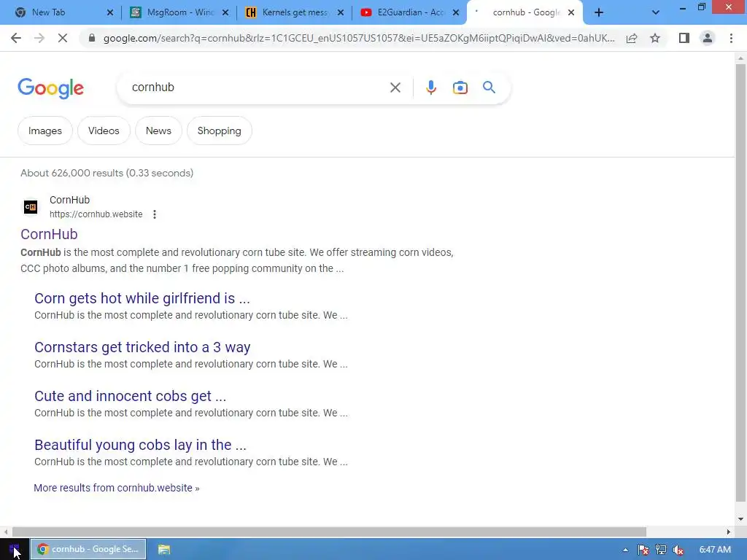Screen dimensions: 747x560
Task: Close the MsgRoom tab
Action: tap(225, 13)
